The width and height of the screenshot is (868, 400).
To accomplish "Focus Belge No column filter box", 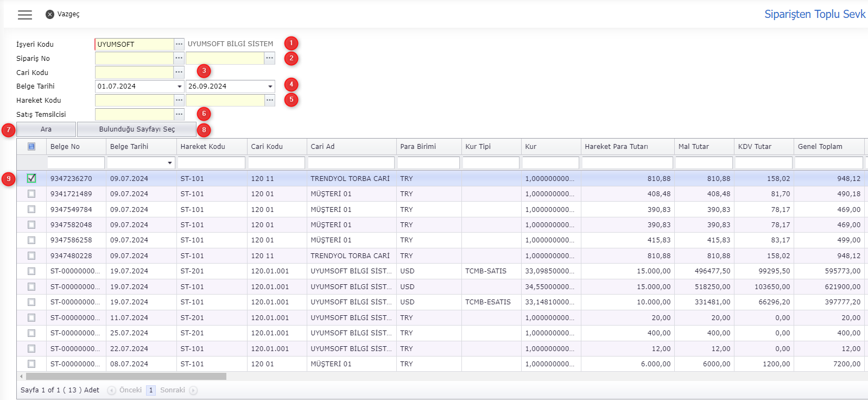I will pos(76,162).
